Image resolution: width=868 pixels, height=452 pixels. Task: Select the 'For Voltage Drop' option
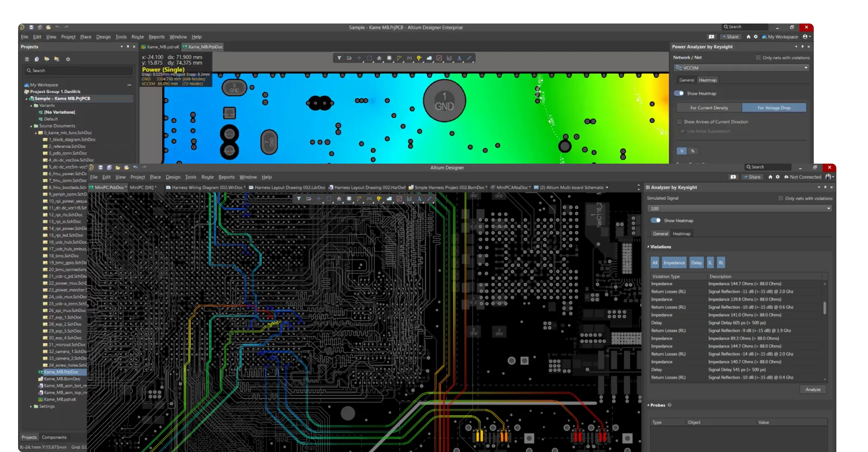tap(774, 108)
